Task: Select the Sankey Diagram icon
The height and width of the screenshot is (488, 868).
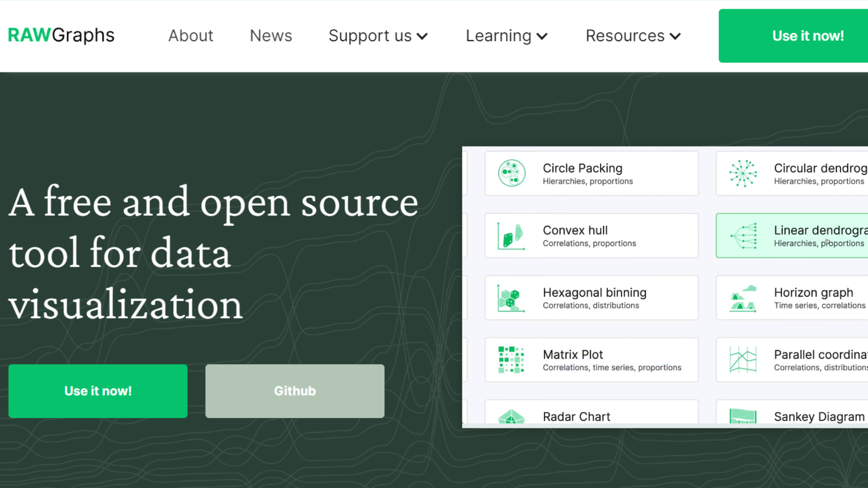Action: (743, 416)
